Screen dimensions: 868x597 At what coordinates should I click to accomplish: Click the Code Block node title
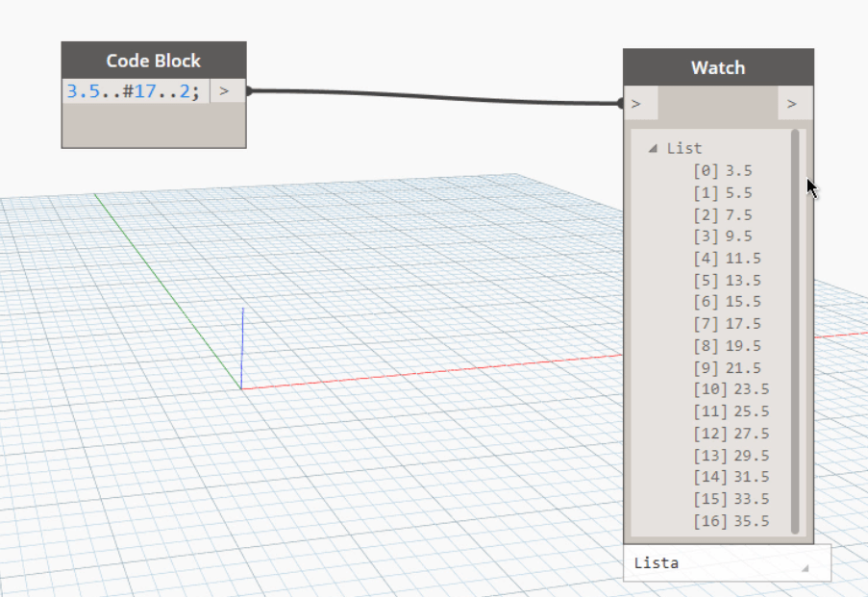[154, 61]
